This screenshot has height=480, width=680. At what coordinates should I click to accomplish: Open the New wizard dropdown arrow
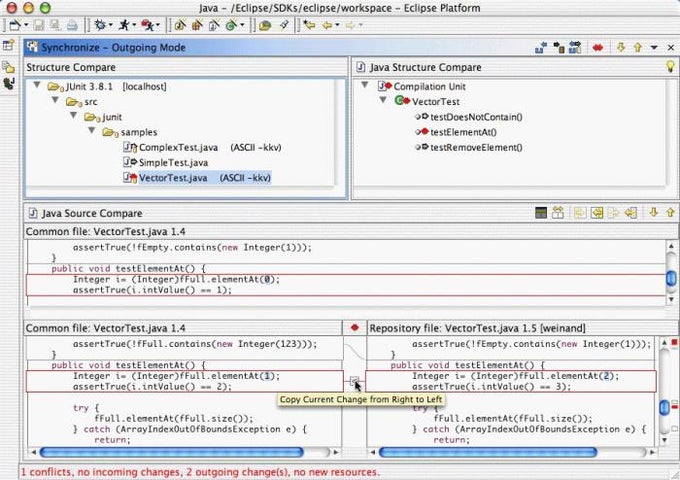click(26, 25)
